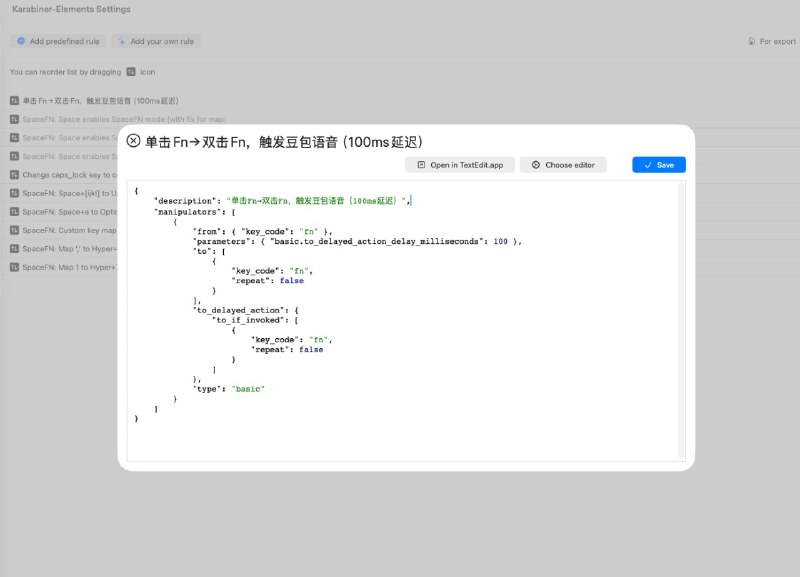Select the SpaceFN: Map ',' to Hyper rule
The width and height of the screenshot is (800, 577).
coord(69,248)
